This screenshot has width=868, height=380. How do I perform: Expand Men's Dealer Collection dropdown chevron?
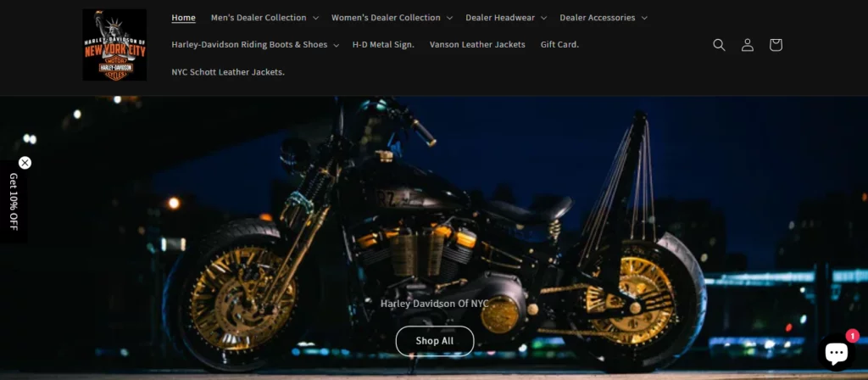click(x=315, y=18)
